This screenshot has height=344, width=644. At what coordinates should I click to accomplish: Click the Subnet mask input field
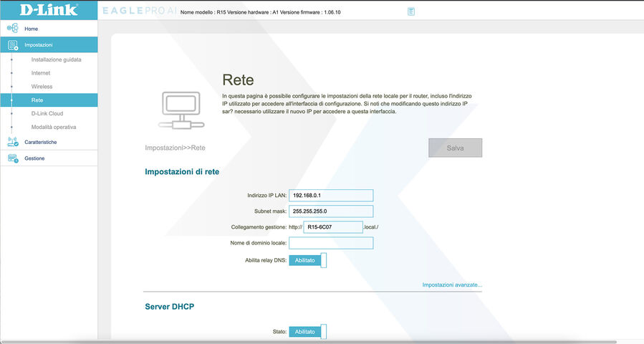[x=331, y=211]
